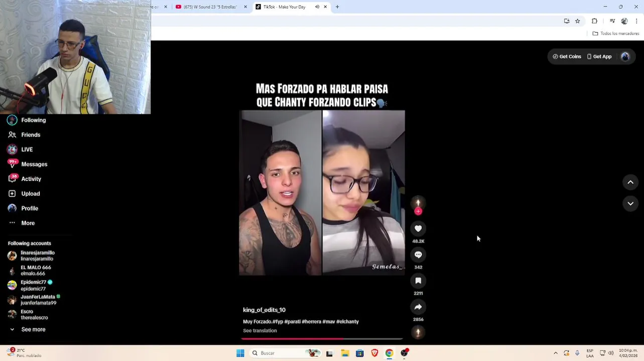The width and height of the screenshot is (644, 361).
Task: Open the spinning sound disc below share
Action: point(418,332)
